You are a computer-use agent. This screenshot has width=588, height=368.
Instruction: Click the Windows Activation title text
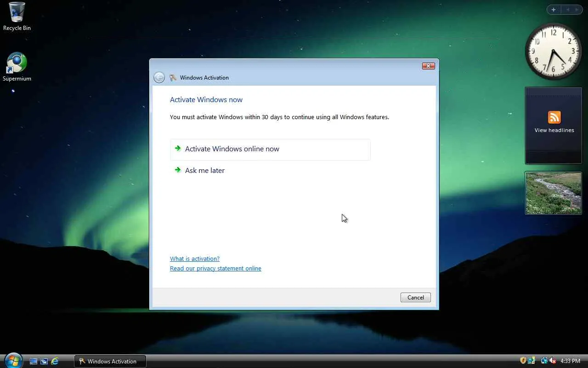[x=204, y=78]
